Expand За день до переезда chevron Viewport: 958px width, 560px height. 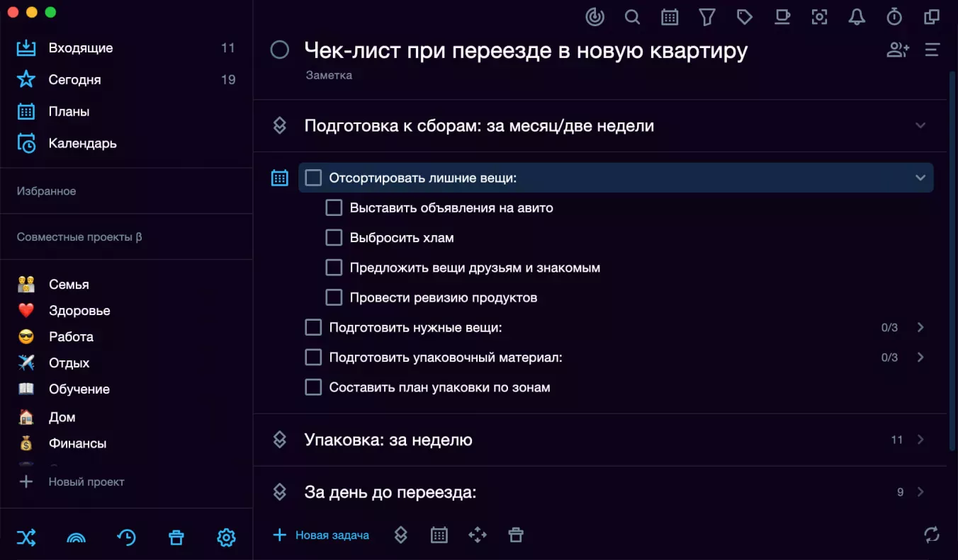tap(920, 492)
